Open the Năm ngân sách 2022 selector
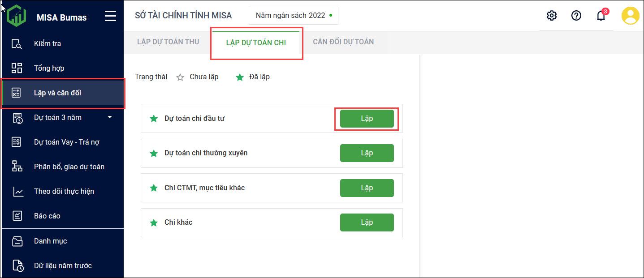This screenshot has height=278, width=644. coord(294,16)
